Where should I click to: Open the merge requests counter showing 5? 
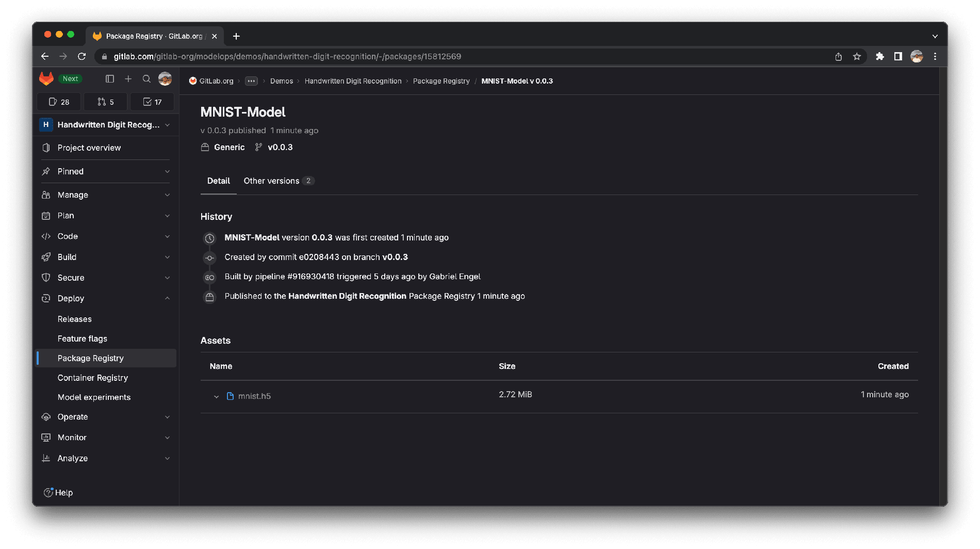pos(105,102)
